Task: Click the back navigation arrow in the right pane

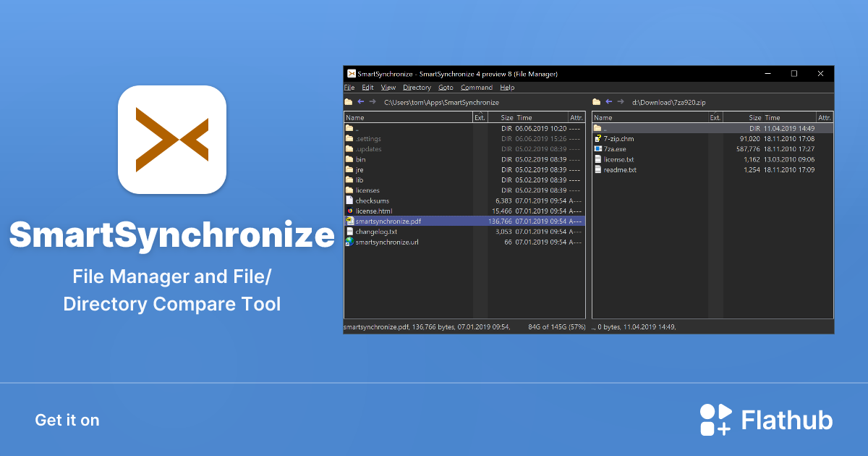Action: [608, 102]
